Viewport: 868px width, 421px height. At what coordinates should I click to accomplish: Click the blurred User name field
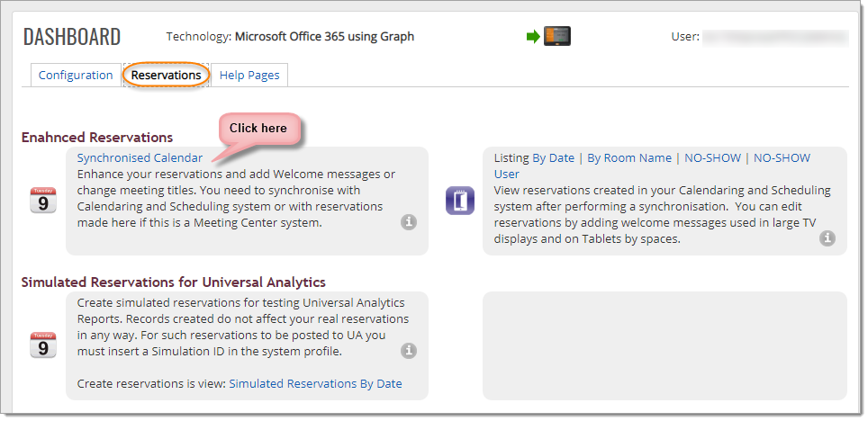point(775,38)
